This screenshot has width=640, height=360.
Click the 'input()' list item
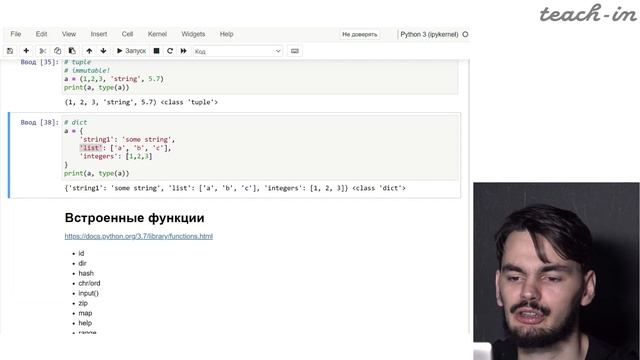88,293
